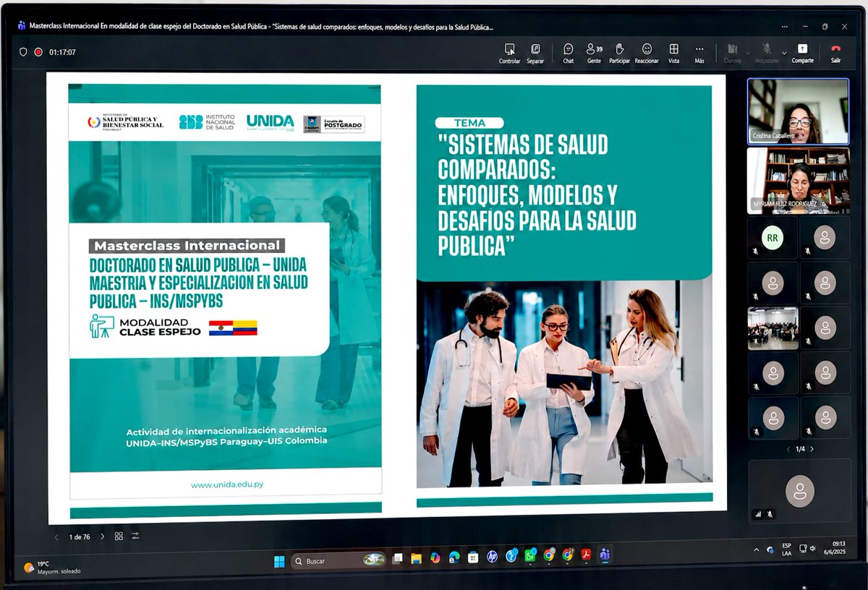Click Comparte to share content
Screen dimensions: 868x590
coord(802,53)
